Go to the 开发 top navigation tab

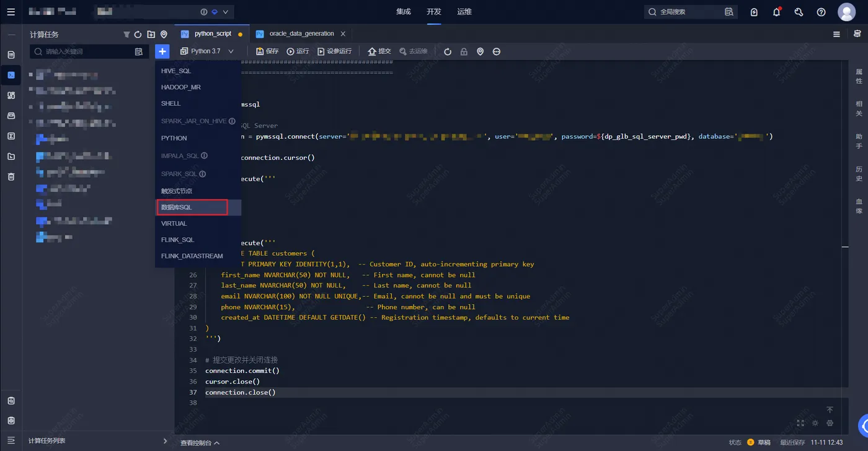pyautogui.click(x=434, y=12)
